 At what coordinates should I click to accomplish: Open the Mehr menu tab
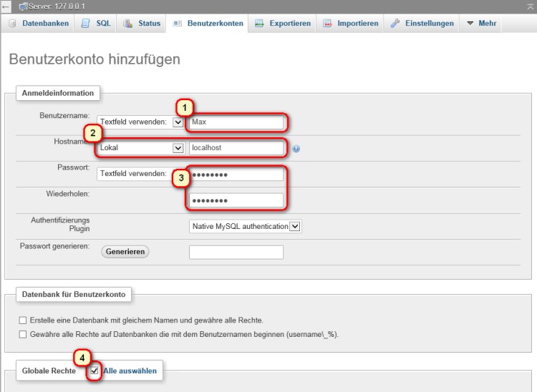[481, 24]
